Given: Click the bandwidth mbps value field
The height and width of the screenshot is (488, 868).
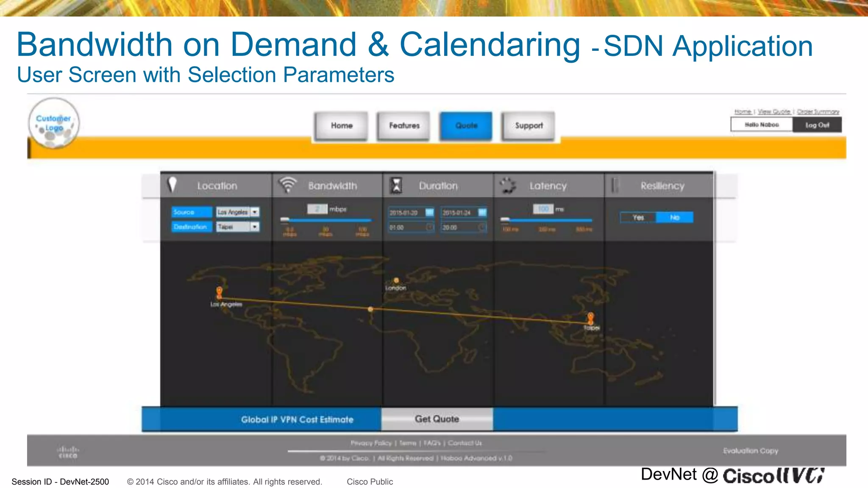Looking at the screenshot, I should point(317,209).
